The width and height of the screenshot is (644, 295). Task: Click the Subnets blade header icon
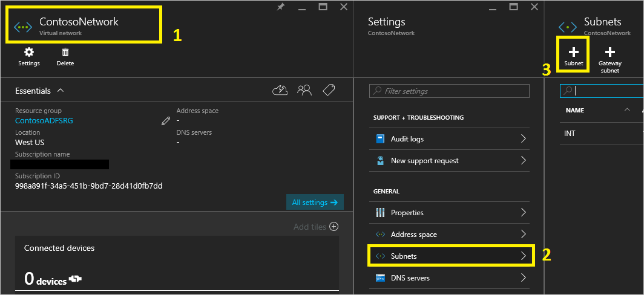click(568, 27)
